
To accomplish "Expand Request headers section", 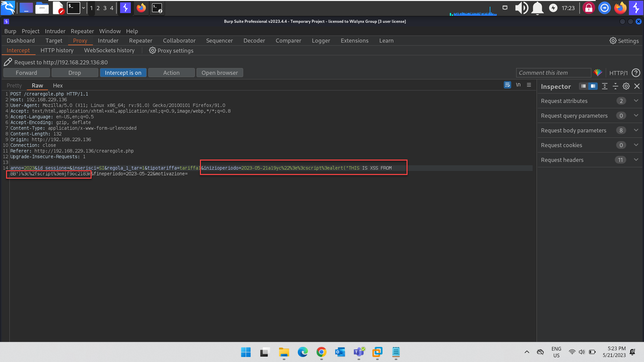I will (590, 160).
